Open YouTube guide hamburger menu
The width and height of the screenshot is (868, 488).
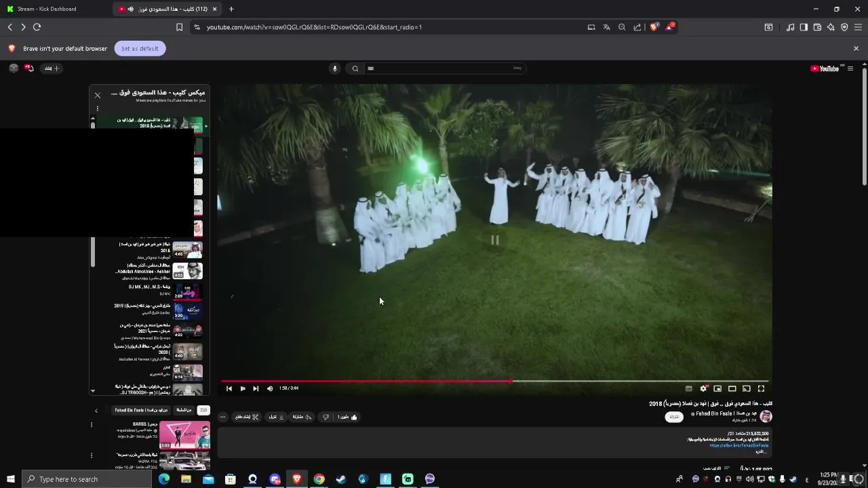[850, 68]
